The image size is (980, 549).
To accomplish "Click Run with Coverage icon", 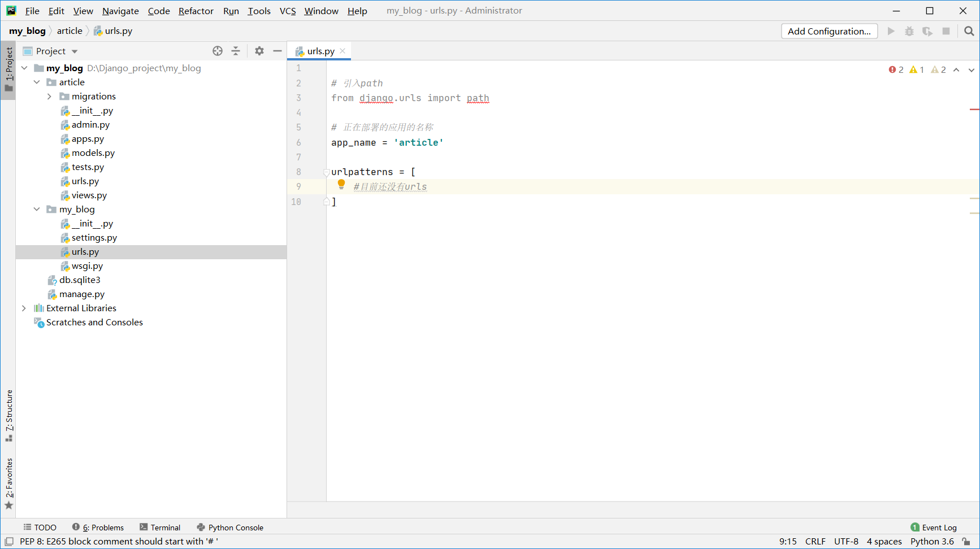I will [927, 31].
